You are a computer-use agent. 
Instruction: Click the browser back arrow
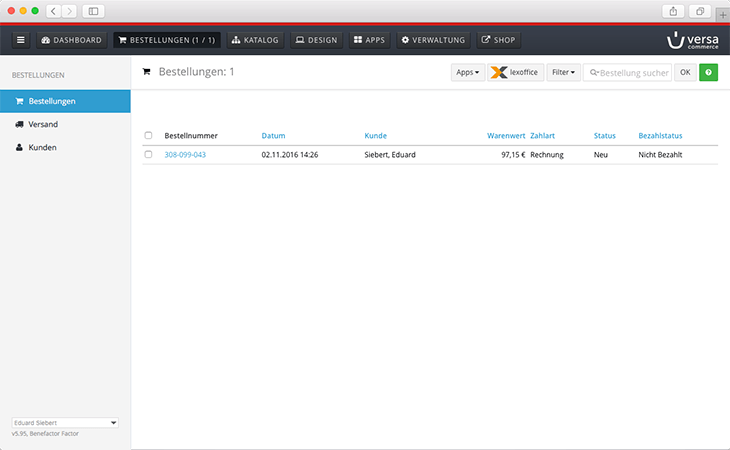pos(54,10)
